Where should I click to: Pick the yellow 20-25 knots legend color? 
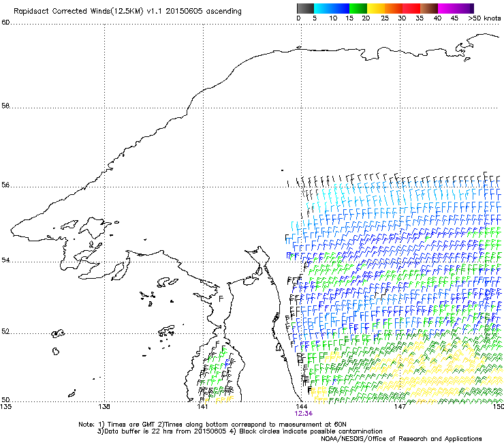[x=376, y=8]
